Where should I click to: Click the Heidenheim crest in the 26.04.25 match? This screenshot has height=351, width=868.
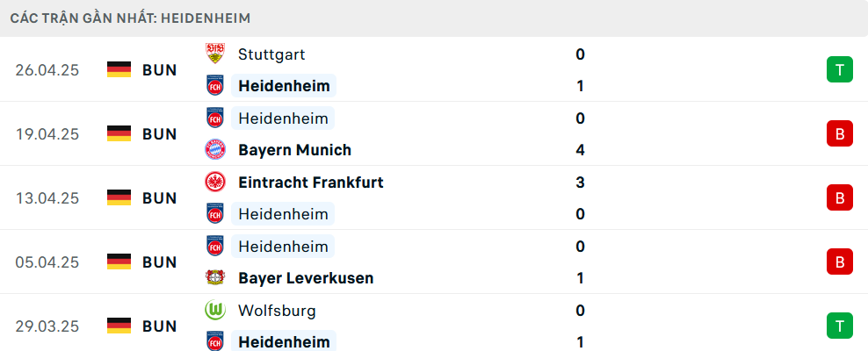click(x=214, y=86)
